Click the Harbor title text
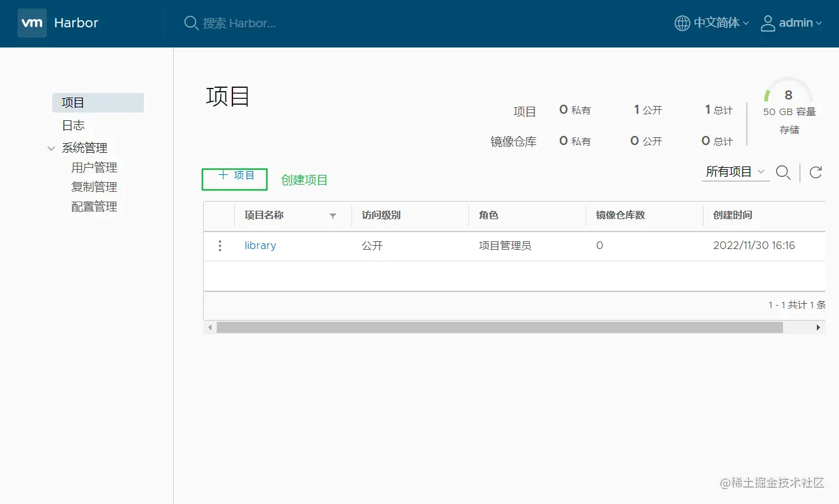Screen dimensions: 839x504 (76, 23)
